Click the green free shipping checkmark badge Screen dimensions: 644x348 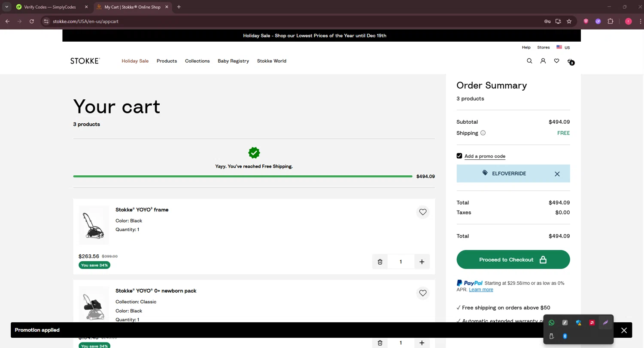(254, 153)
